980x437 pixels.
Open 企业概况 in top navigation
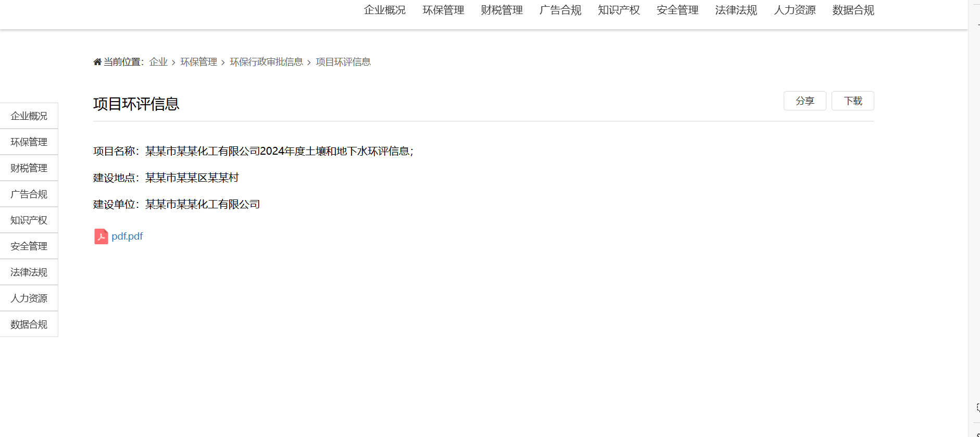(x=384, y=10)
